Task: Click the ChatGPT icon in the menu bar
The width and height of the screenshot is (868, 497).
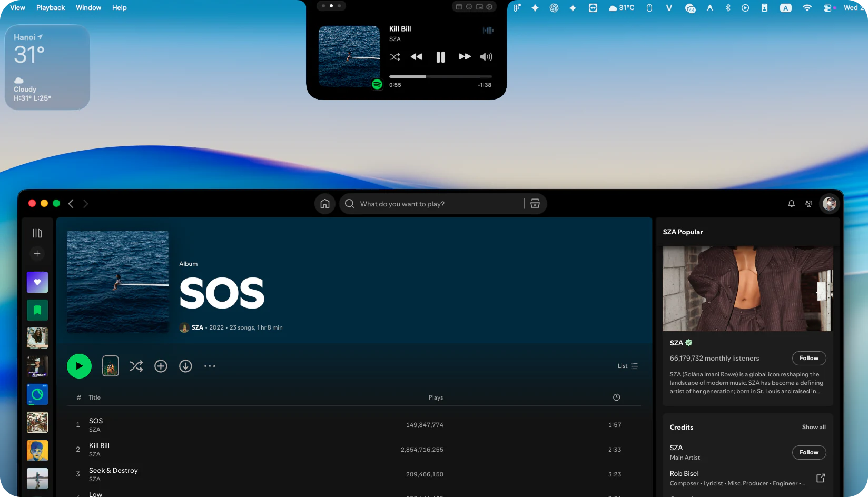Action: pyautogui.click(x=554, y=8)
